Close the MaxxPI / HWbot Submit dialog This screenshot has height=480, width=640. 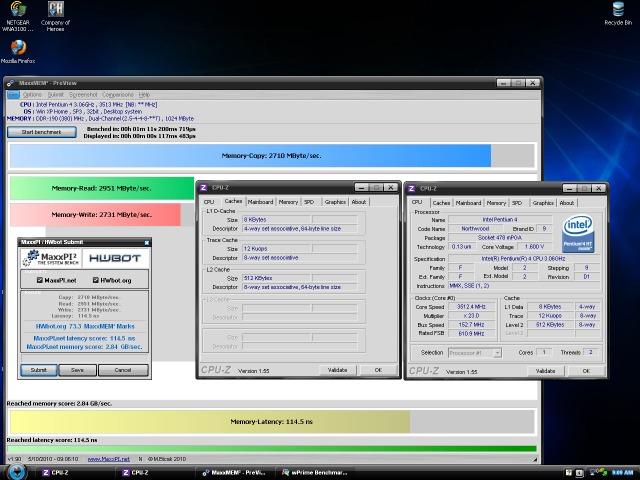147,242
